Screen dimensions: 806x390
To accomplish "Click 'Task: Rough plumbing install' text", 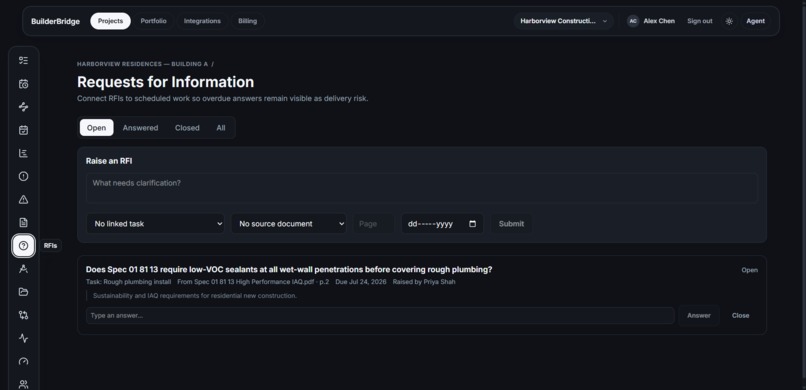I will click(x=129, y=282).
